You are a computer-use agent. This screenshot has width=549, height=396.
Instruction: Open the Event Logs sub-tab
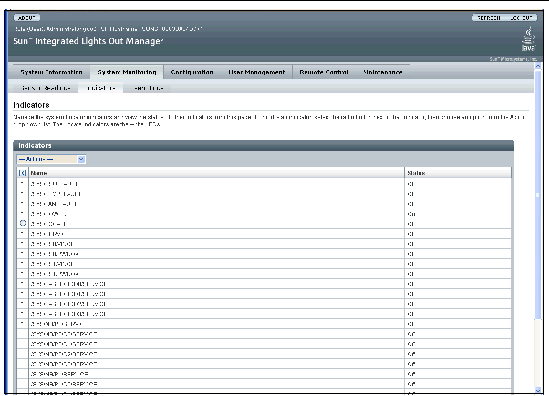coord(148,88)
